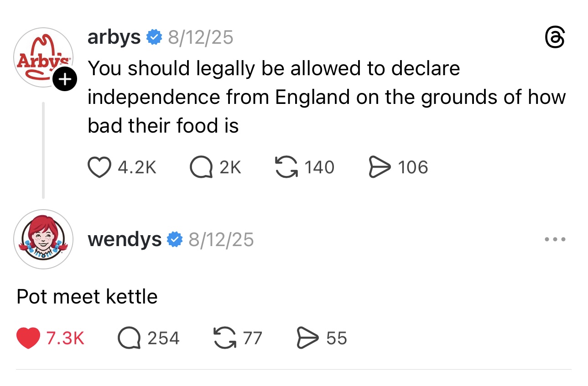Repost the Arbys post

tap(286, 168)
